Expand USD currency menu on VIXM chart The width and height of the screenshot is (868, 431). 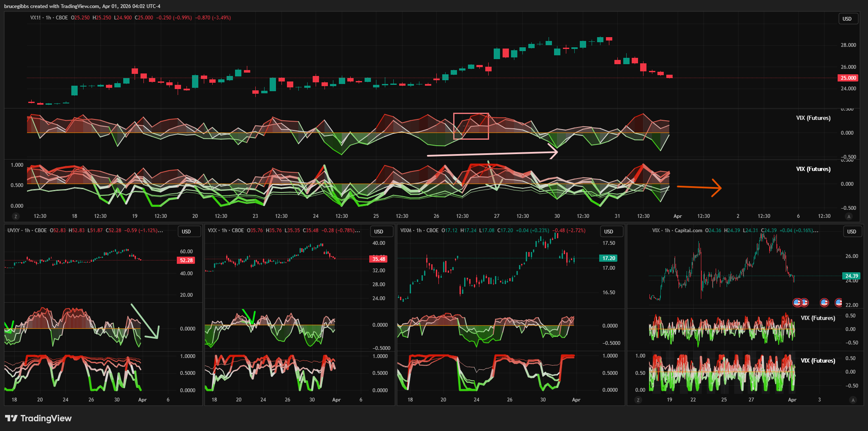pyautogui.click(x=608, y=232)
